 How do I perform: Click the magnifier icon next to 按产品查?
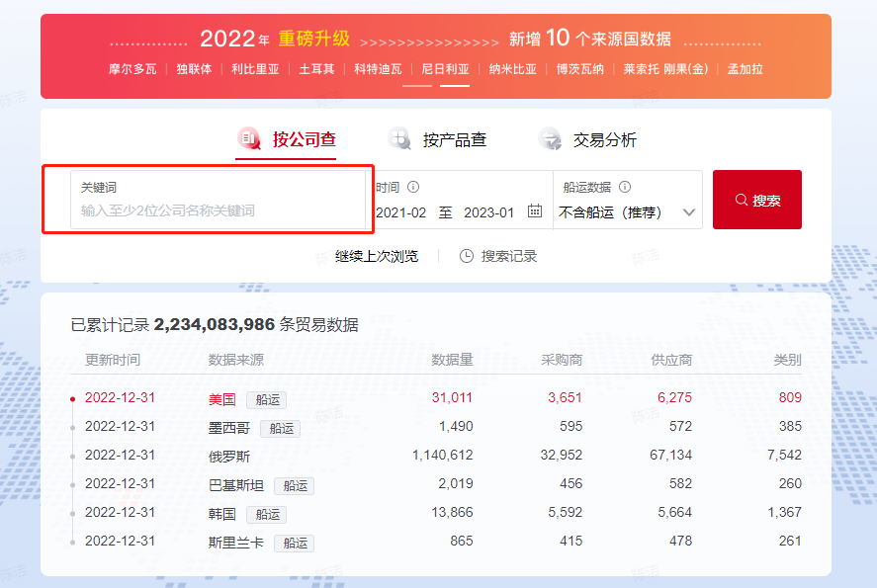click(399, 139)
